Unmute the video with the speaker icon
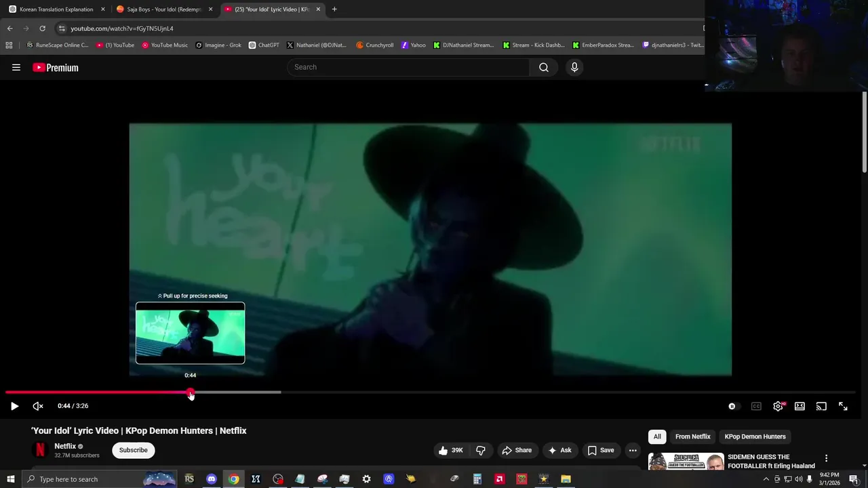Viewport: 868px width, 488px height. (38, 406)
